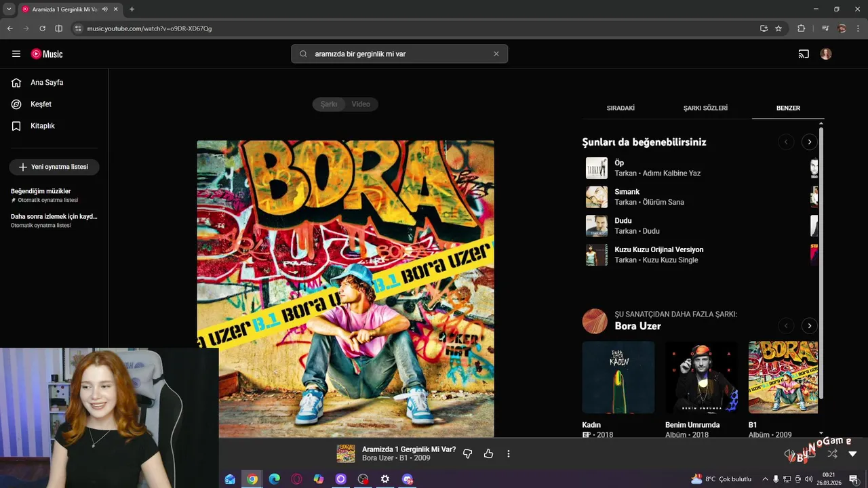Open tab search dropdown arrow
This screenshot has height=488, width=868.
(x=9, y=9)
